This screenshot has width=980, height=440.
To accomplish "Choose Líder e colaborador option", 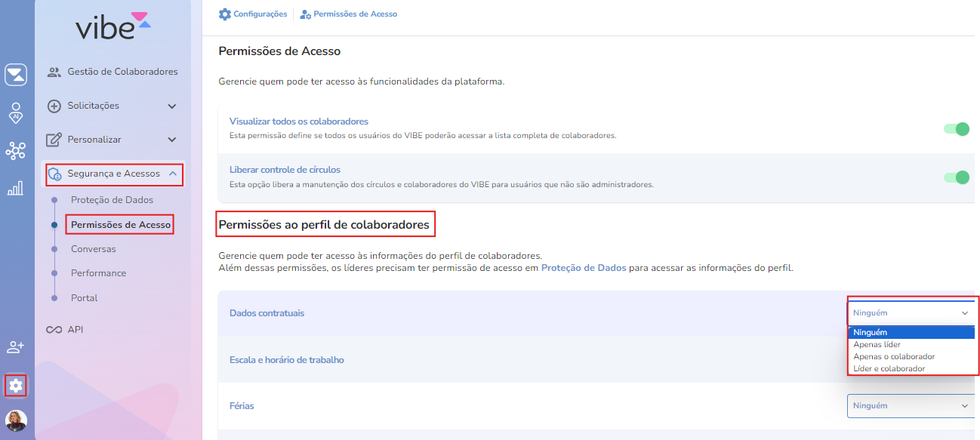I will tap(911, 368).
